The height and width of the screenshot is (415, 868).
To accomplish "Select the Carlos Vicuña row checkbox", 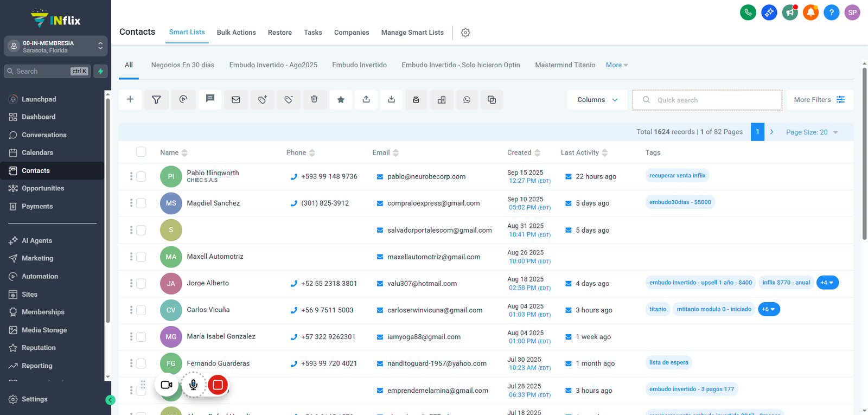I will (141, 310).
